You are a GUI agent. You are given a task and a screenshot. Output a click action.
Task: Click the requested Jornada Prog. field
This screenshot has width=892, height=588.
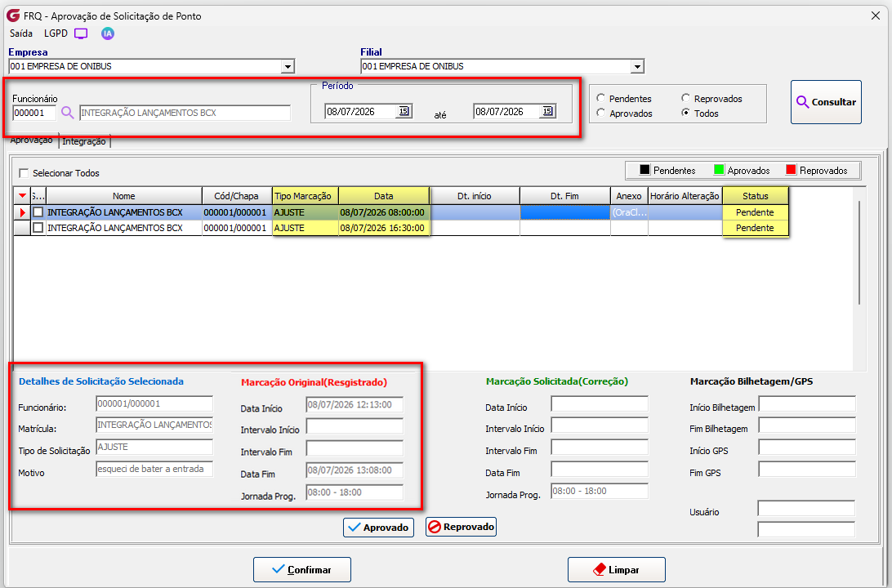[600, 491]
